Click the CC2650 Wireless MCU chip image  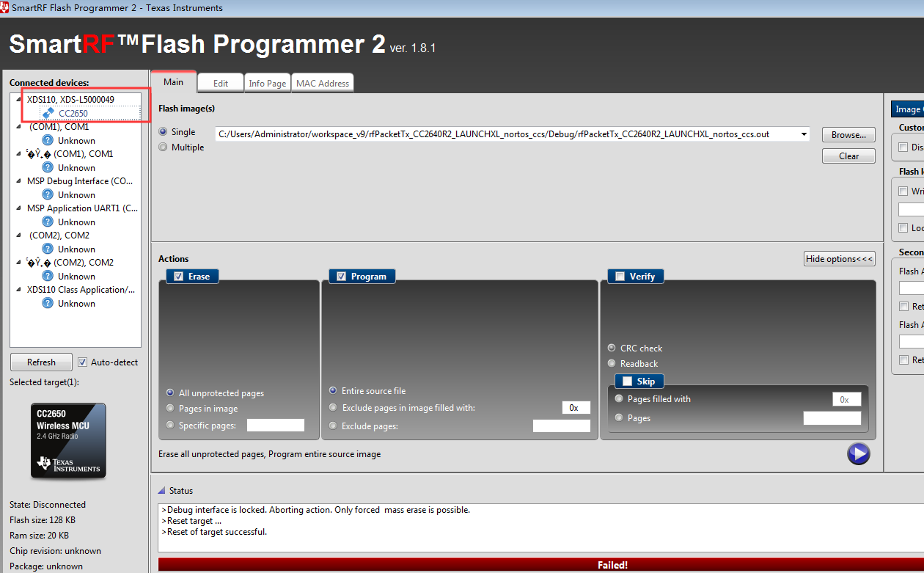pyautogui.click(x=68, y=441)
